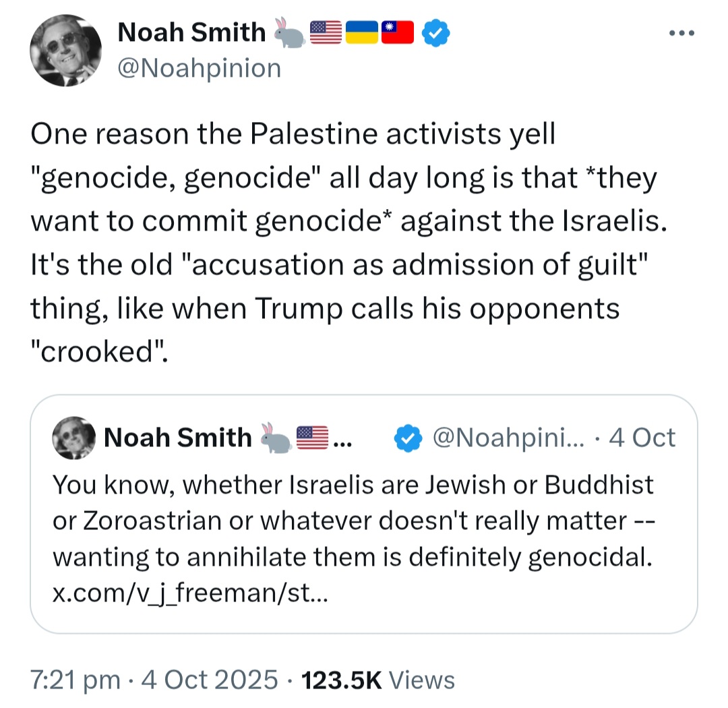View the 123.5K Views count

pyautogui.click(x=378, y=680)
